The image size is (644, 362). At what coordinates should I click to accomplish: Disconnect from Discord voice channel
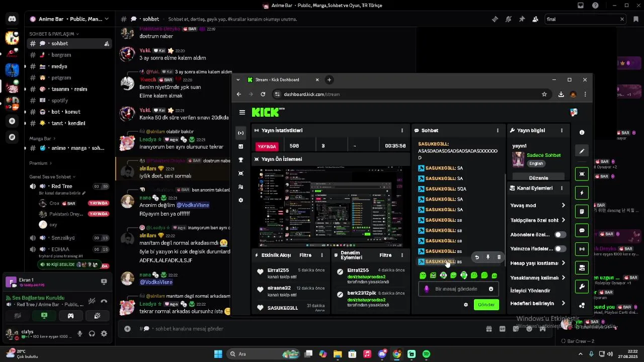(104, 301)
